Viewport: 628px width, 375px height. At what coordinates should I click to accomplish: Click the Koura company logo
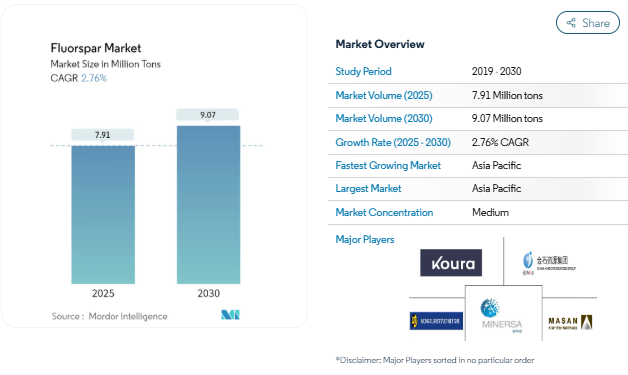(451, 263)
